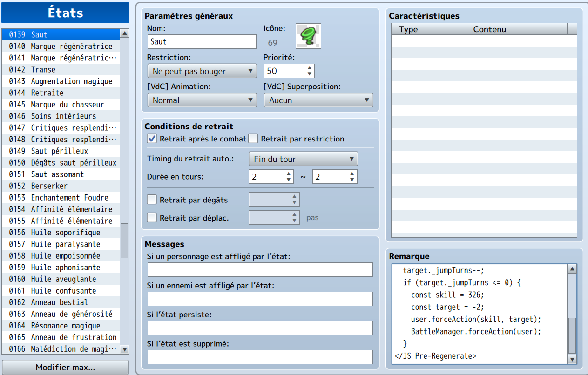Select state 0144 Retraite

point(61,93)
